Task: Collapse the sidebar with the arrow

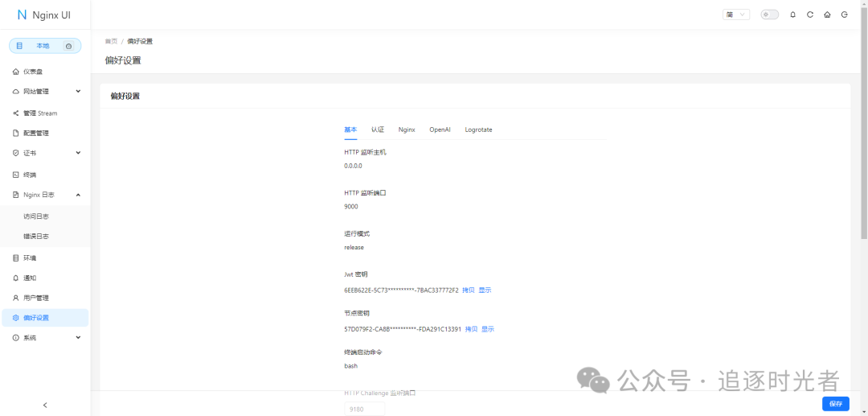Action: coord(45,405)
